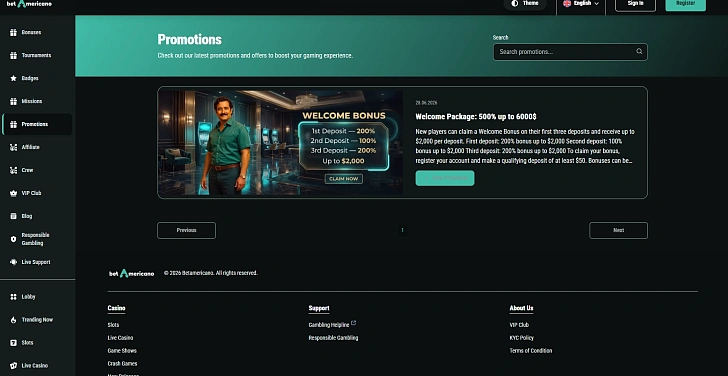Open the Welcome Package promotion title

tap(476, 117)
